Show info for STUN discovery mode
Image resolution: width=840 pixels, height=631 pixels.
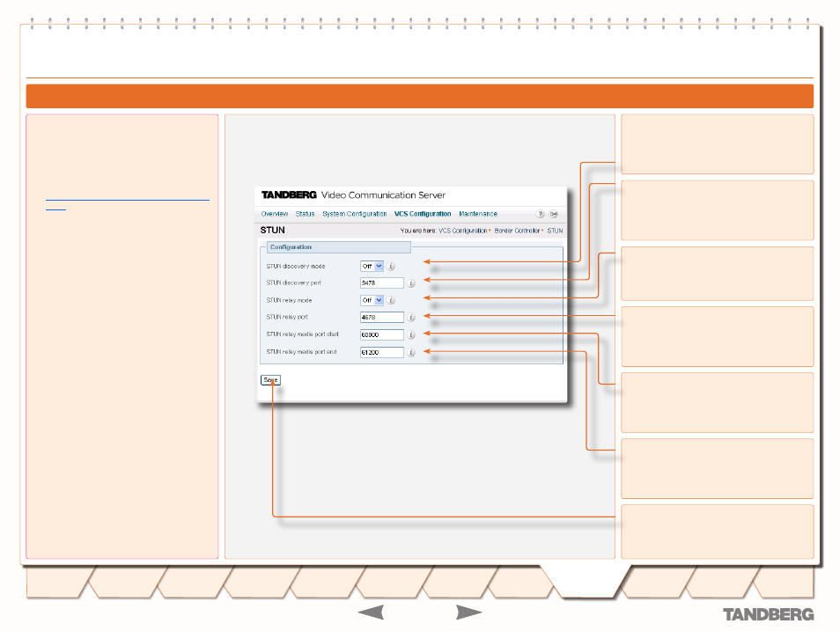click(391, 267)
